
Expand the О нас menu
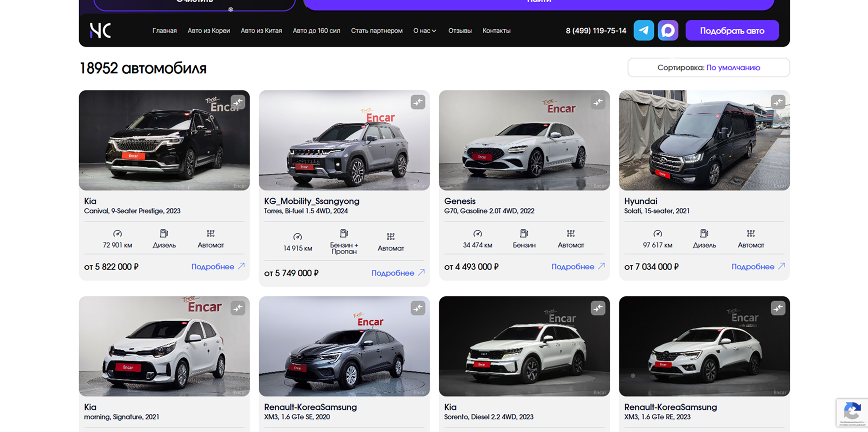[x=425, y=31]
